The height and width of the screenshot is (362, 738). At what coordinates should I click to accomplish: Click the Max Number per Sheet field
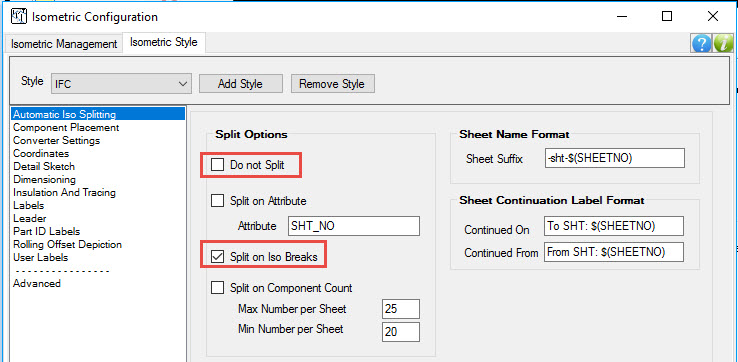click(x=401, y=309)
